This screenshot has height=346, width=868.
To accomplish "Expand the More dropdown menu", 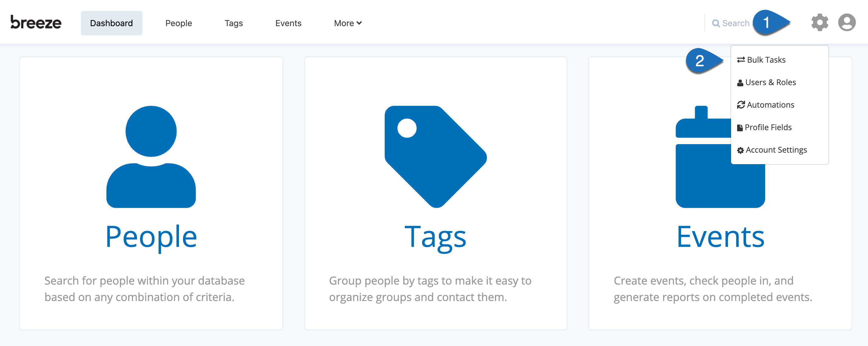I will 347,23.
